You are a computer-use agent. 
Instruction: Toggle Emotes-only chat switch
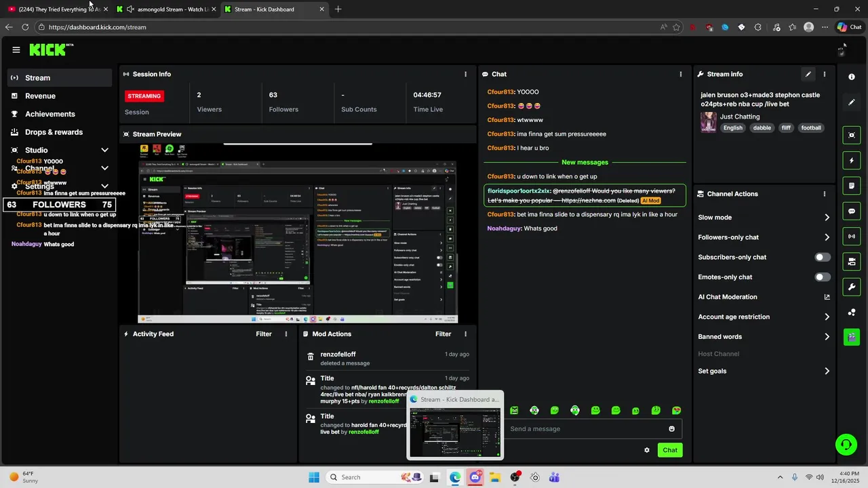pyautogui.click(x=823, y=277)
